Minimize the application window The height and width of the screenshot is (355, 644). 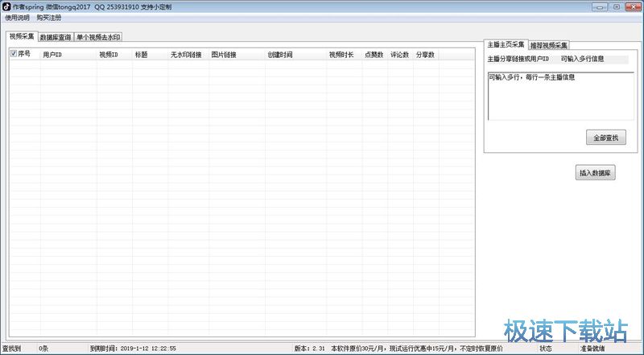[600, 7]
